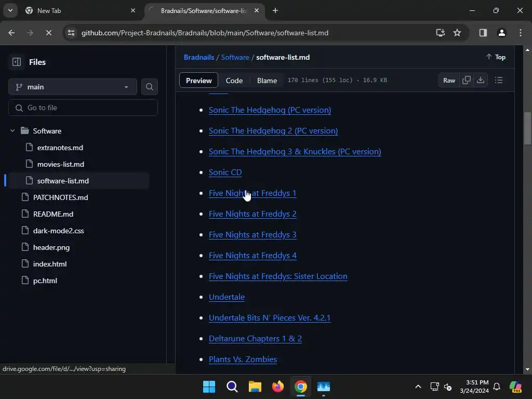532x399 pixels.
Task: Open Deltarune Chapters 1 & 2 link
Action: click(255, 338)
